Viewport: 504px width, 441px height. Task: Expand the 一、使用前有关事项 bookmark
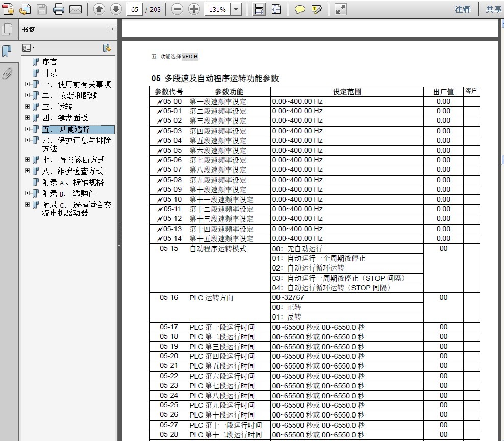[28, 84]
